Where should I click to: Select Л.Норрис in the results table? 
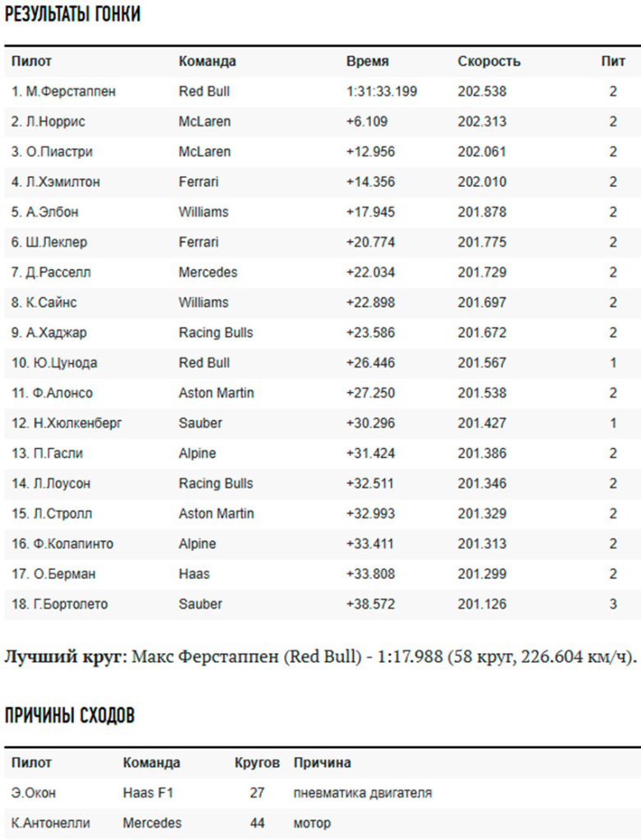(48, 121)
